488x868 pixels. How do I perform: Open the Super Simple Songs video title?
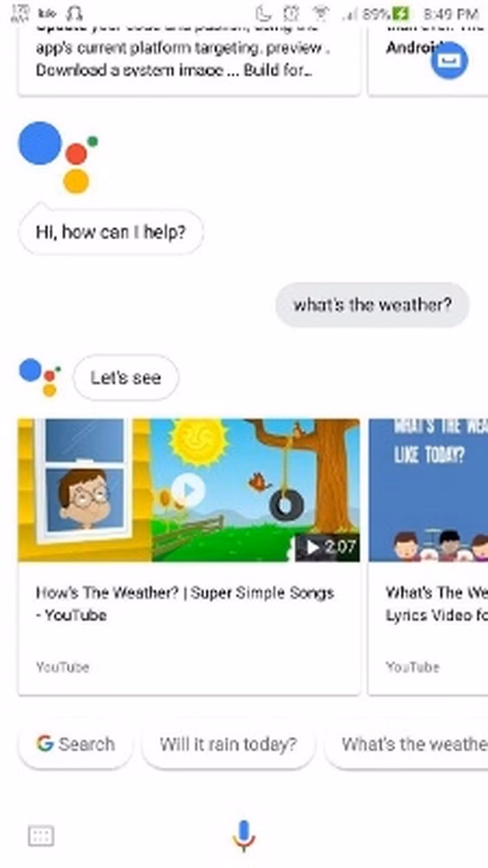[185, 604]
